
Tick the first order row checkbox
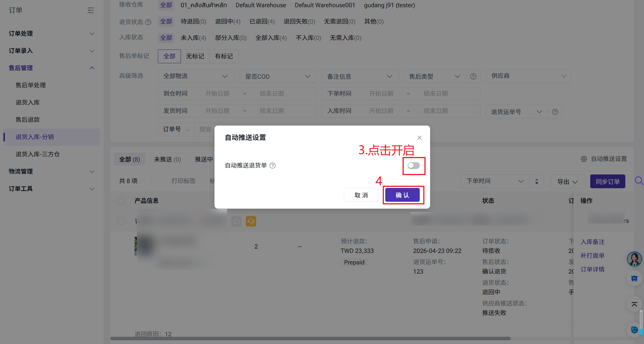[121, 221]
